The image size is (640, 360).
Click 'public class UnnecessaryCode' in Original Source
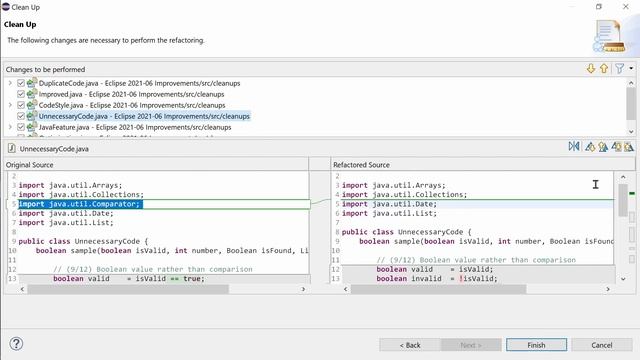[x=79, y=241]
